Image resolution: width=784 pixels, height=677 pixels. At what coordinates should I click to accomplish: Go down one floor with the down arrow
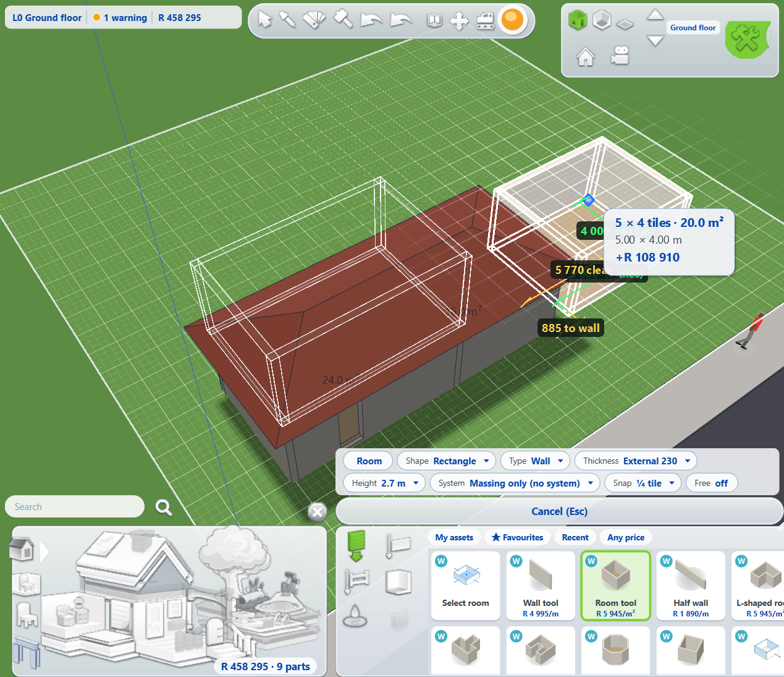[655, 41]
